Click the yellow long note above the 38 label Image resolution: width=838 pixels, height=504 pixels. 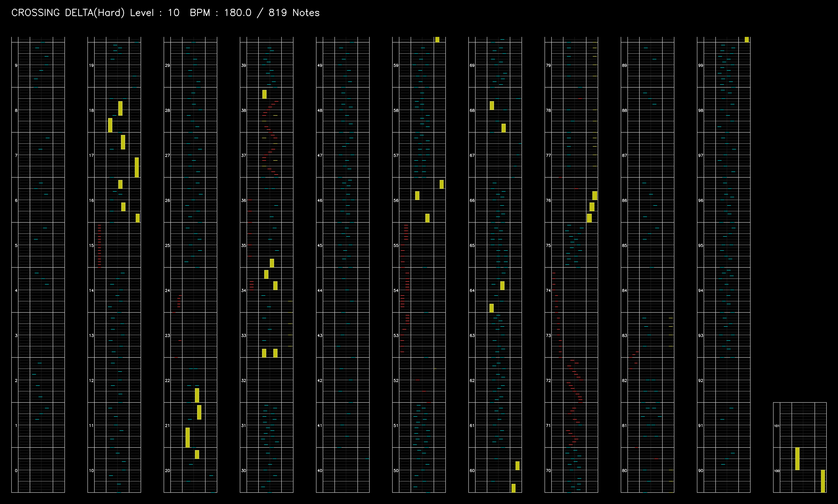[x=264, y=94]
